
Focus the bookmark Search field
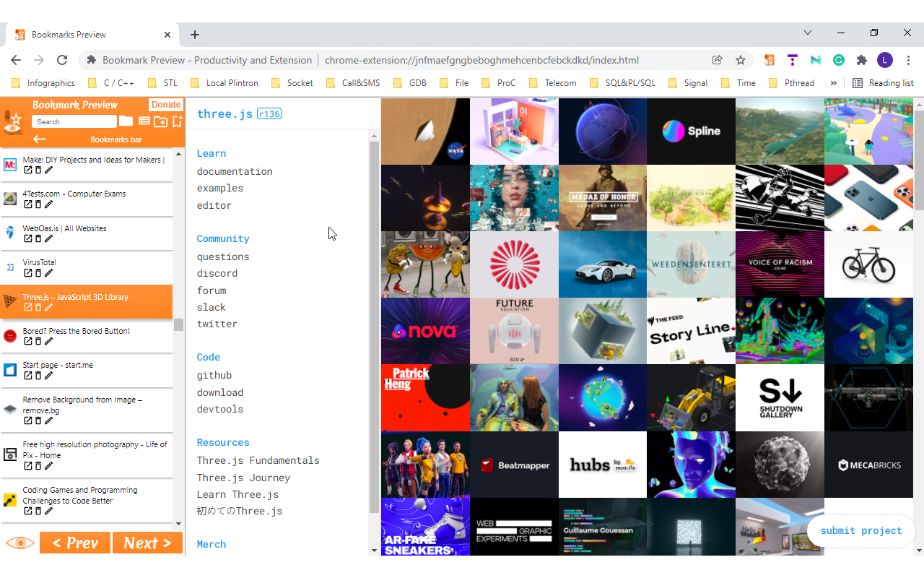click(75, 121)
